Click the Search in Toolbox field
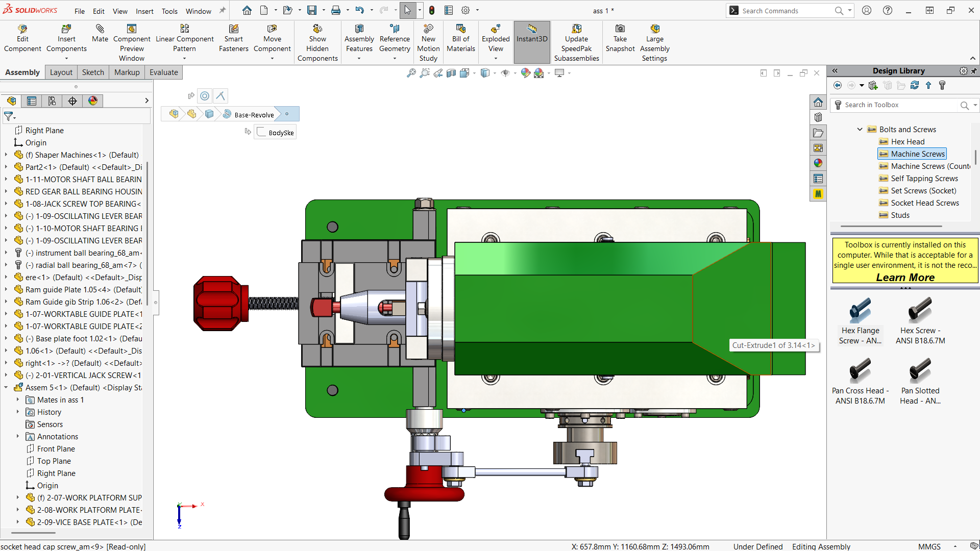 point(901,105)
